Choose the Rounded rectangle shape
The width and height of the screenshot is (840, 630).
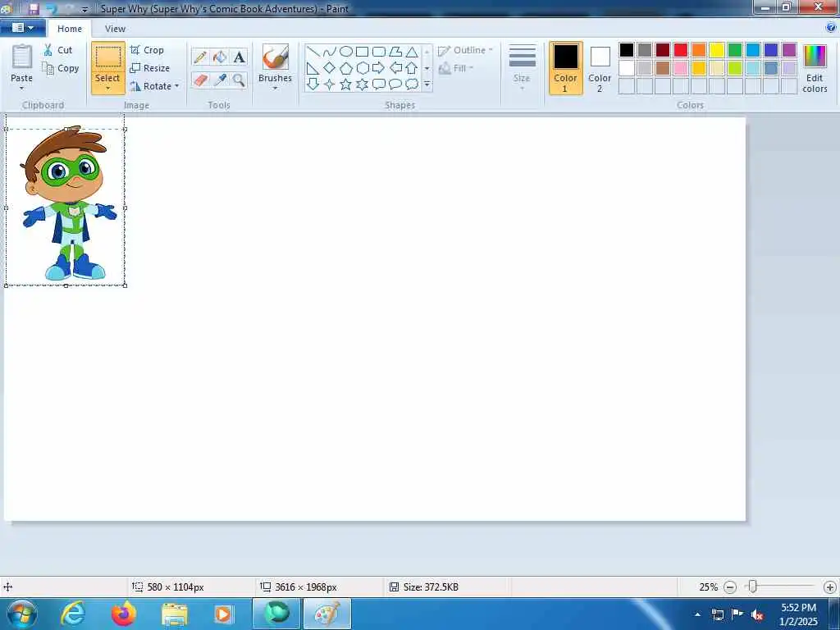point(379,52)
